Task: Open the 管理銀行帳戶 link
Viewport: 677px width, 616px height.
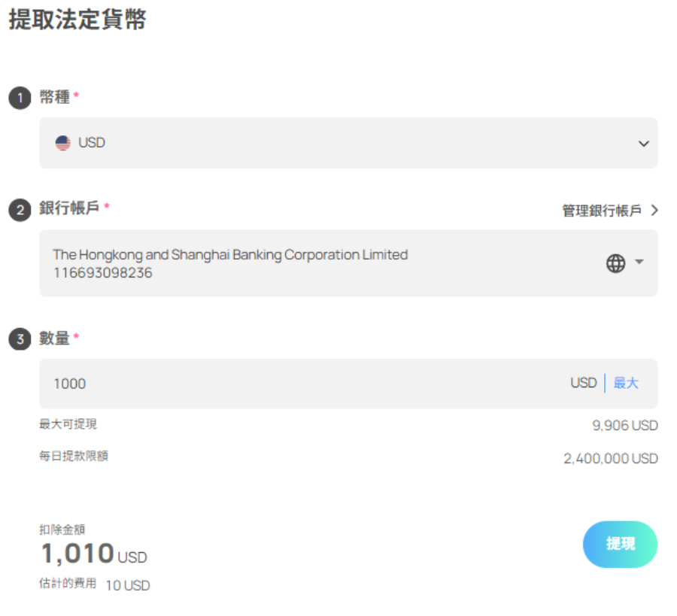Action: pos(602,211)
